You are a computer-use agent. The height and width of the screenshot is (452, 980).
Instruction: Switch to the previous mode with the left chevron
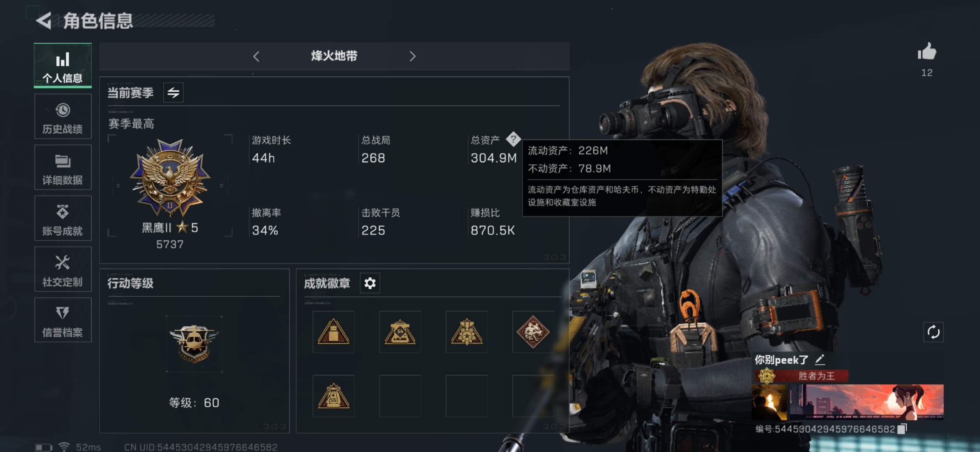256,56
